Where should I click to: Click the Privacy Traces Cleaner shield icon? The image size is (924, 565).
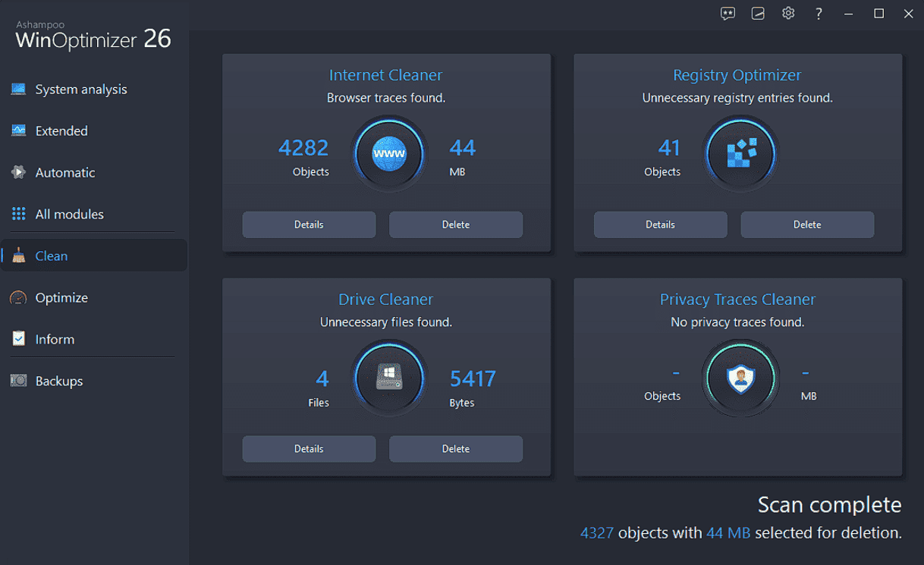point(741,378)
